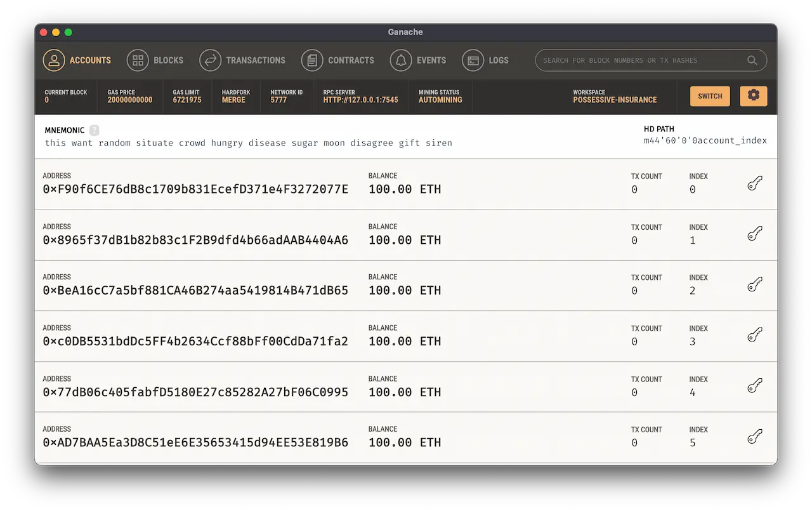
Task: Click the Accounts person icon
Action: pyautogui.click(x=54, y=60)
